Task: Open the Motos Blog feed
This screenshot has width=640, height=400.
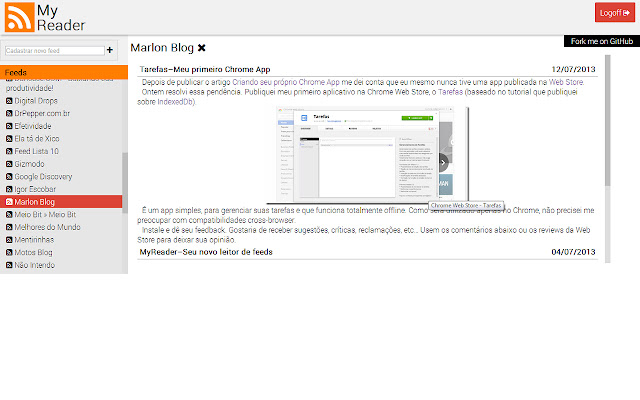Action: 33,253
